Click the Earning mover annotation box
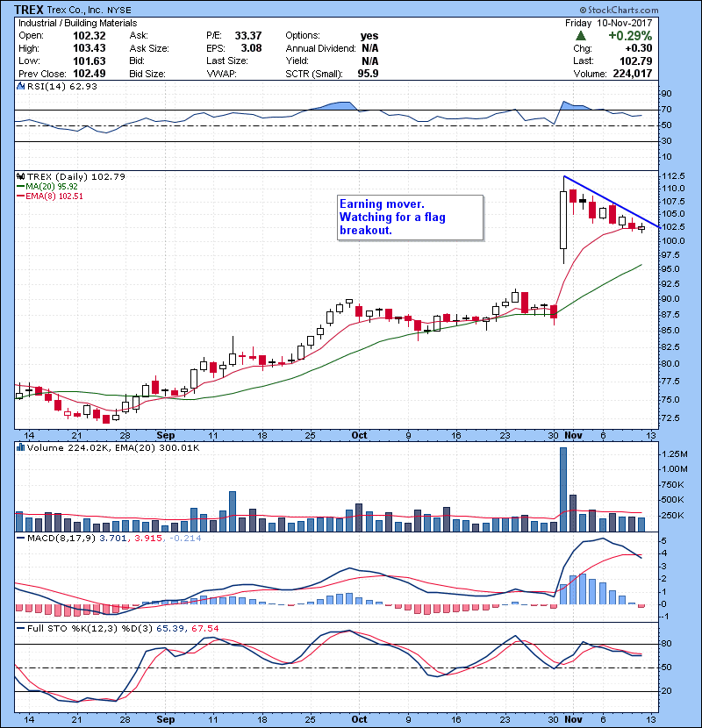The height and width of the screenshot is (728, 702). [x=411, y=218]
